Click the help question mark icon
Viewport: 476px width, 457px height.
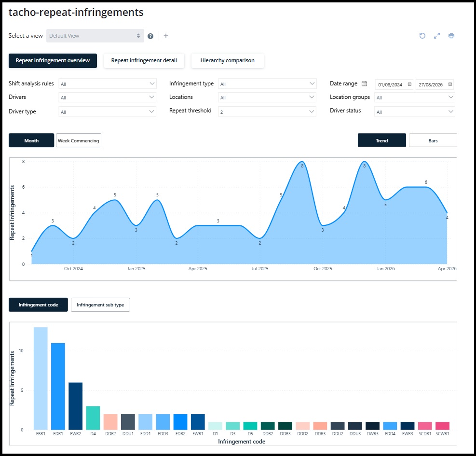[x=150, y=36]
